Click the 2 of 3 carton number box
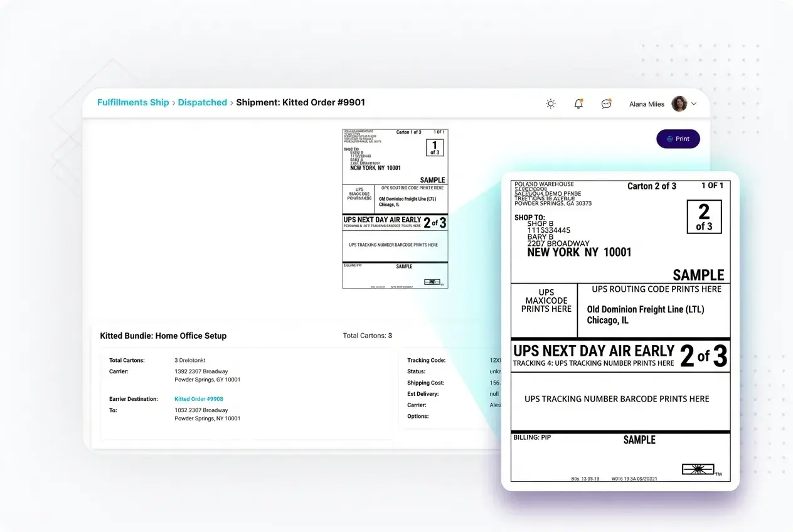Viewport: 793px width, 532px height. 704,216
